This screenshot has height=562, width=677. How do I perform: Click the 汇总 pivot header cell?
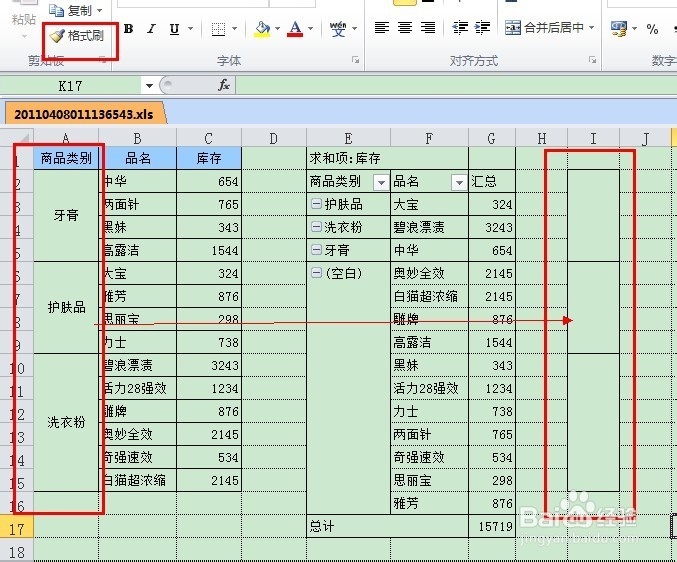pyautogui.click(x=492, y=181)
